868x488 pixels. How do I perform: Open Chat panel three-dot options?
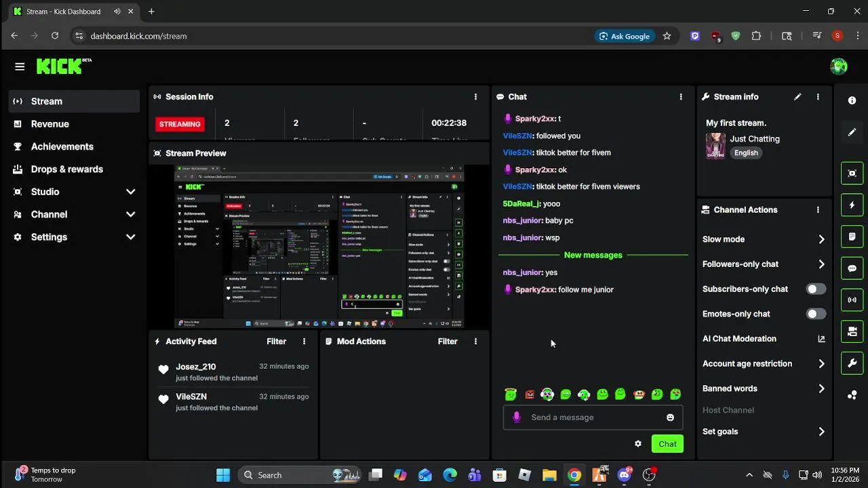click(681, 97)
